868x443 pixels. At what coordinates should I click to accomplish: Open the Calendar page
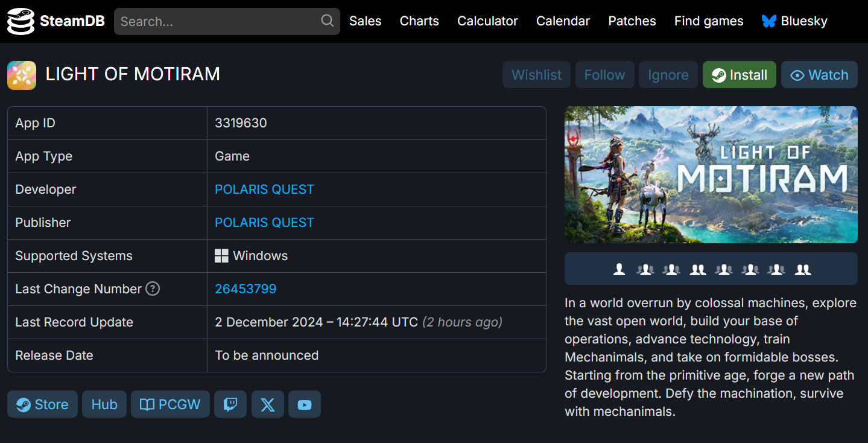(x=563, y=21)
